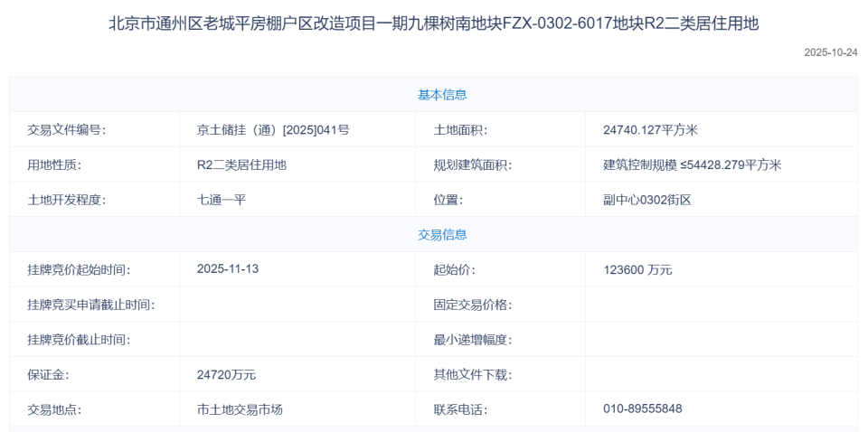This screenshot has width=868, height=432.
Task: Select the value 副中心0302街区
Action: 647,200
